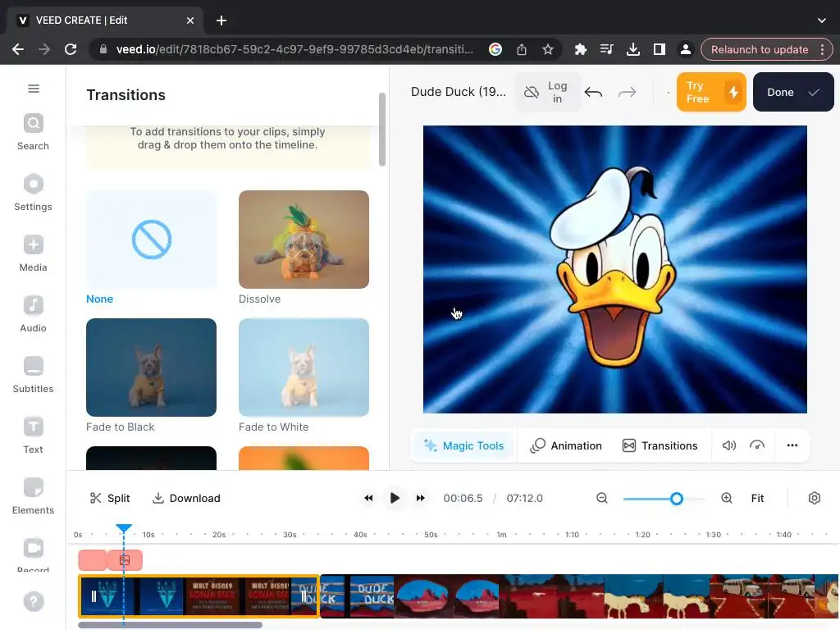Open the Google icon in address bar
The width and height of the screenshot is (840, 630).
click(x=495, y=49)
